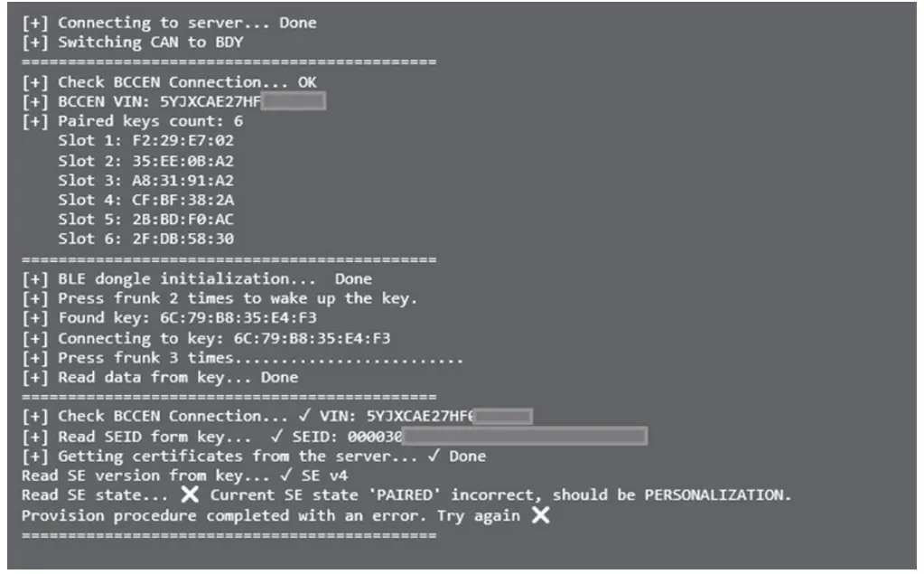Click the X mark after 'Try again'

(540, 515)
